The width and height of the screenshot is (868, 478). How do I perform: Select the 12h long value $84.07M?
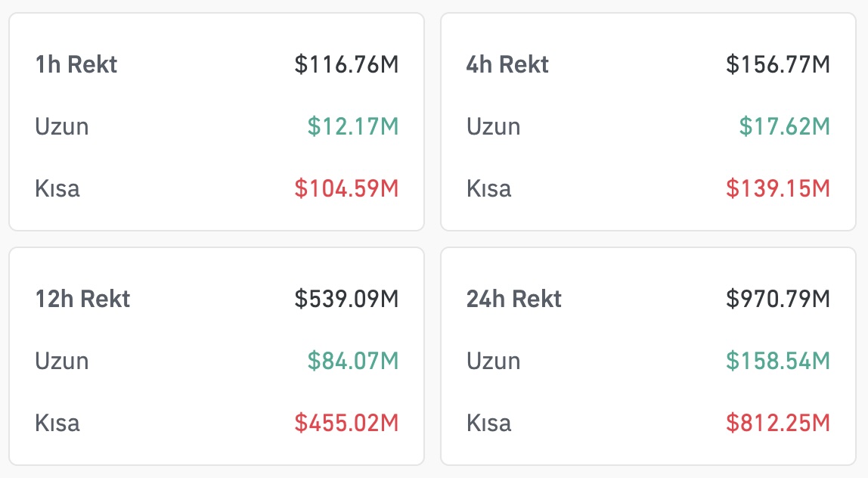pyautogui.click(x=352, y=361)
